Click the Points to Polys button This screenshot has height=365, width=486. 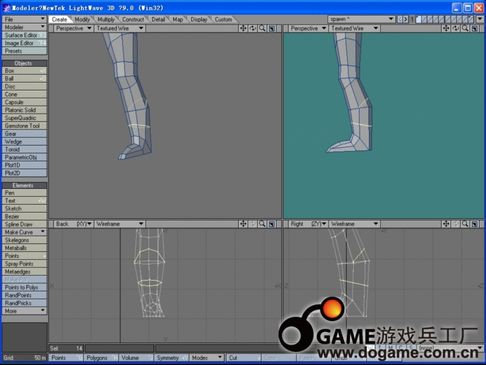tap(24, 287)
